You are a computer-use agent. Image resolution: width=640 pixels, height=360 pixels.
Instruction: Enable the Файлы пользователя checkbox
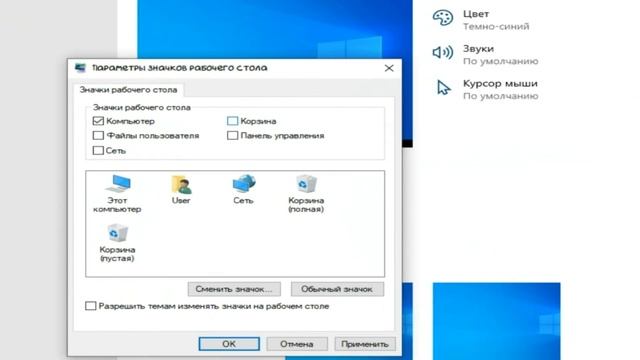98,136
